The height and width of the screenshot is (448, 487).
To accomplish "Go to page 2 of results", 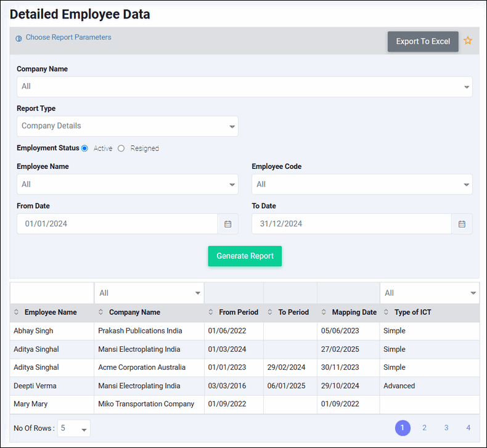I will pyautogui.click(x=424, y=428).
